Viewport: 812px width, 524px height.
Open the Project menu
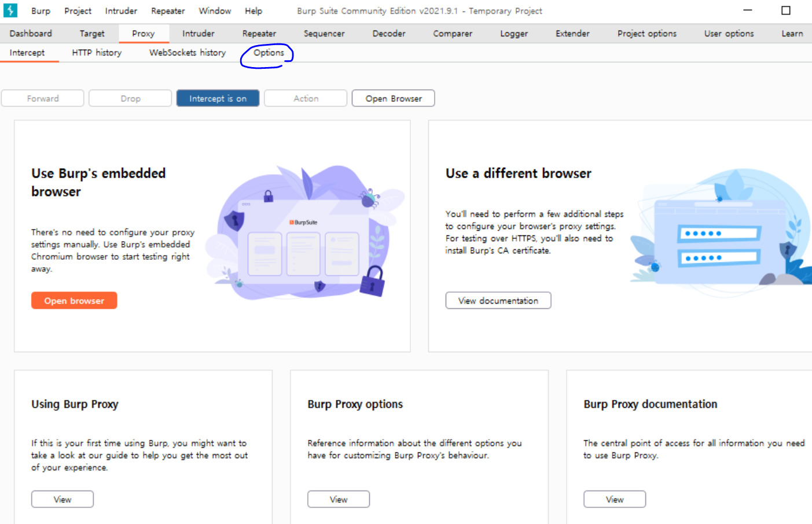coord(78,11)
